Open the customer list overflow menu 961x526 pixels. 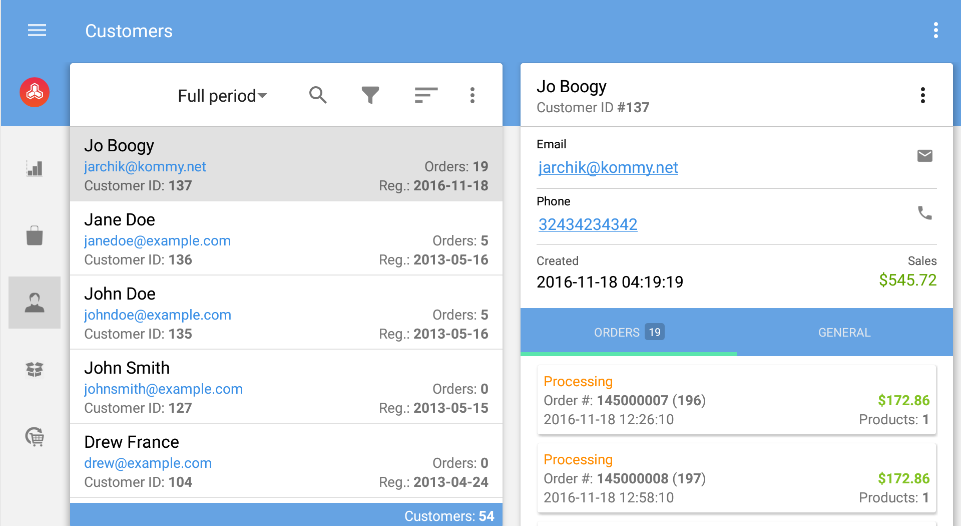[x=472, y=96]
